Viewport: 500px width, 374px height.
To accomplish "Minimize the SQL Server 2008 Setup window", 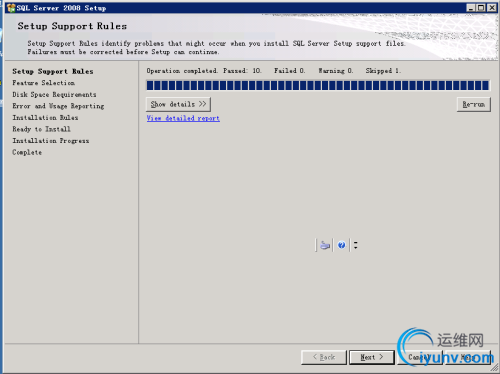I will pos(471,8).
